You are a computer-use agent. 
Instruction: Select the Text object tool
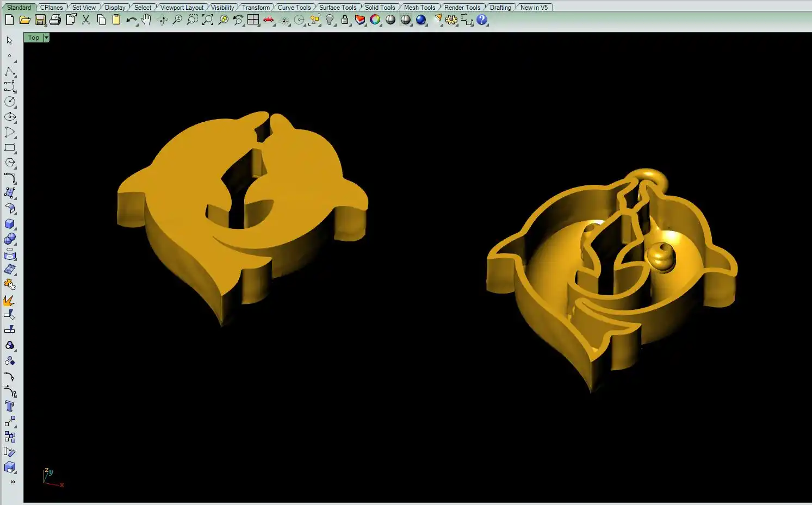tap(9, 407)
